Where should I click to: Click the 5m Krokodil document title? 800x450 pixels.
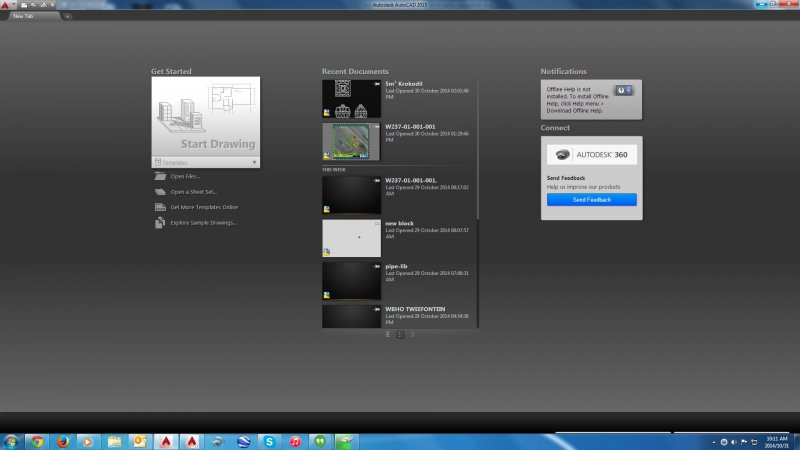coord(404,84)
